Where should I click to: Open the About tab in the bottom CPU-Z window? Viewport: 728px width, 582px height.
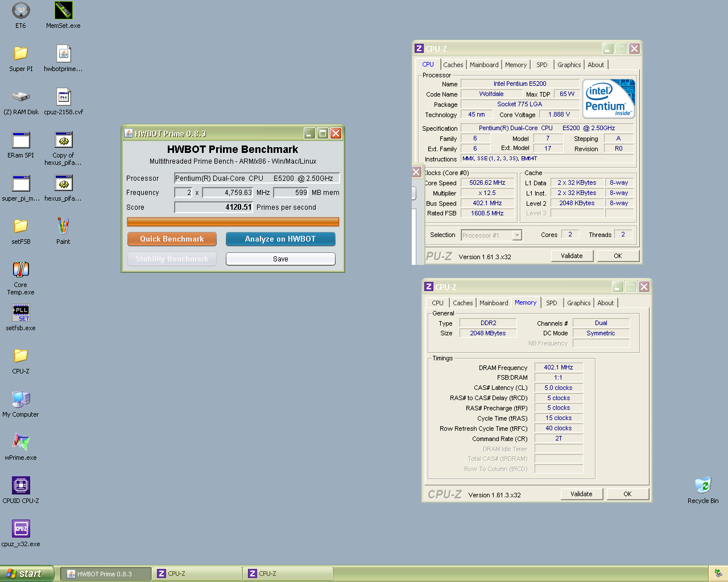pyautogui.click(x=606, y=303)
